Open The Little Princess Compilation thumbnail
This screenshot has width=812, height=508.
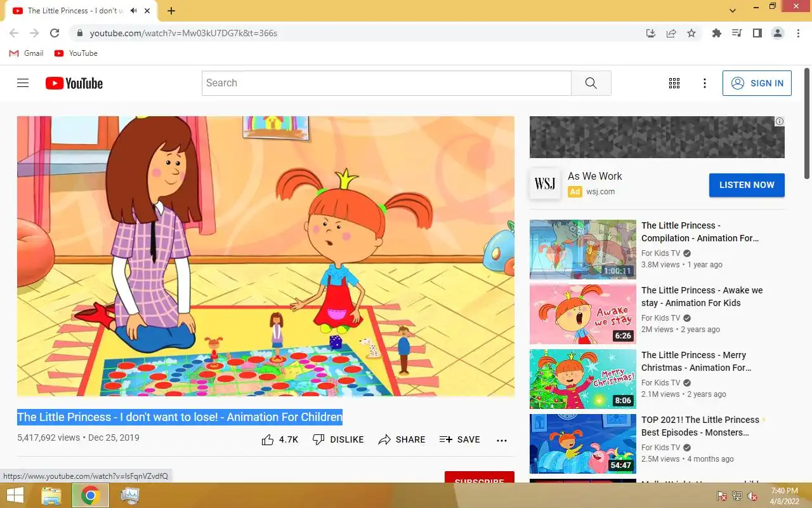coord(583,250)
